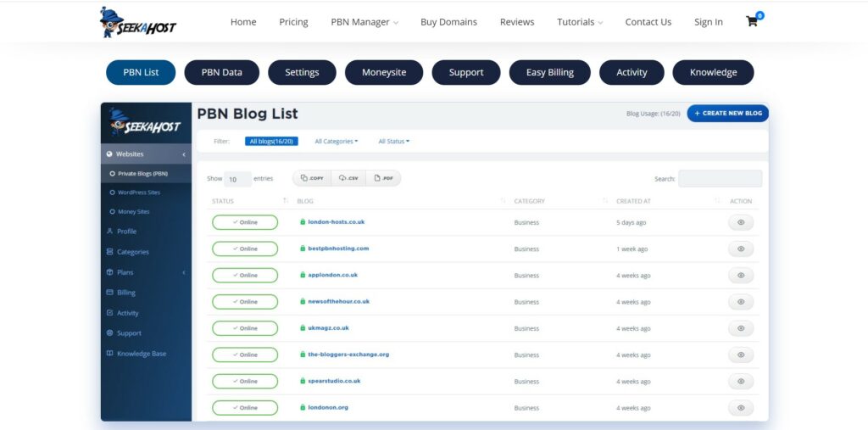
Task: Click the SeekaHost logo in header
Action: point(138,22)
